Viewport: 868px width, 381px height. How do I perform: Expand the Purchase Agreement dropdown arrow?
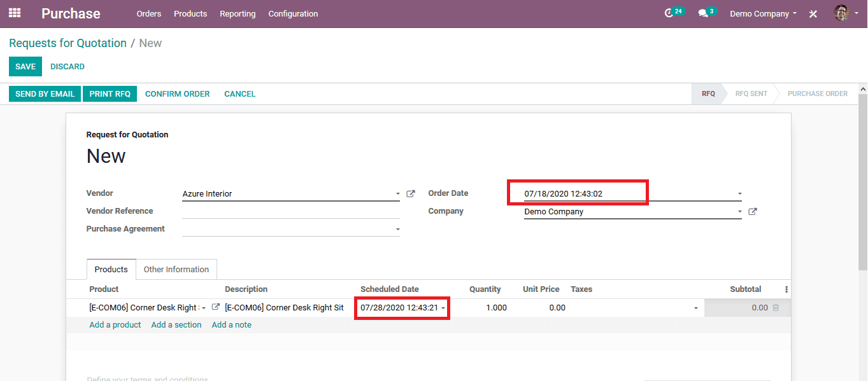tap(397, 229)
